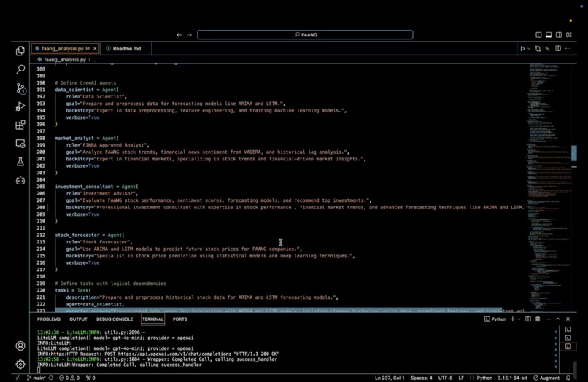
Task: Open notifications bell in status bar
Action: click(x=568, y=378)
